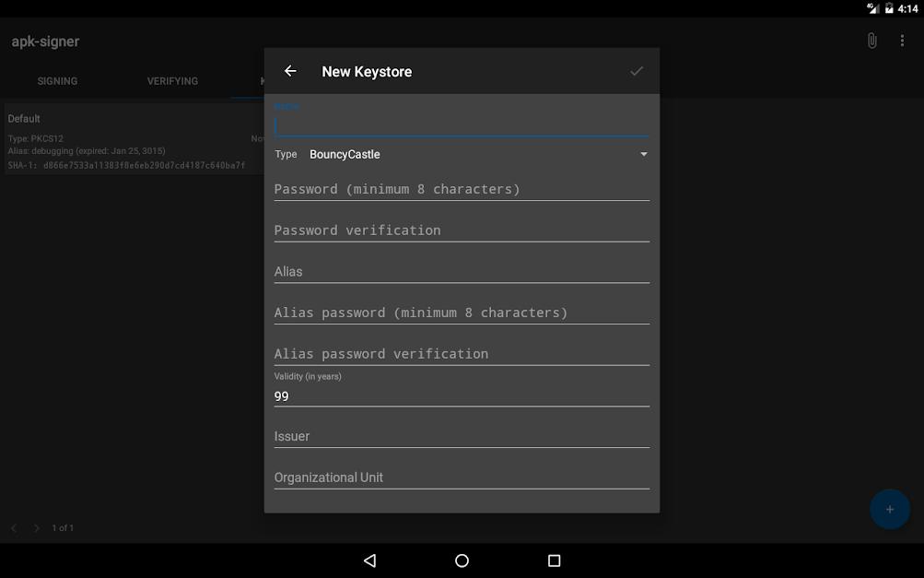The width and height of the screenshot is (924, 578).
Task: Click the Password verification field
Action: click(461, 230)
